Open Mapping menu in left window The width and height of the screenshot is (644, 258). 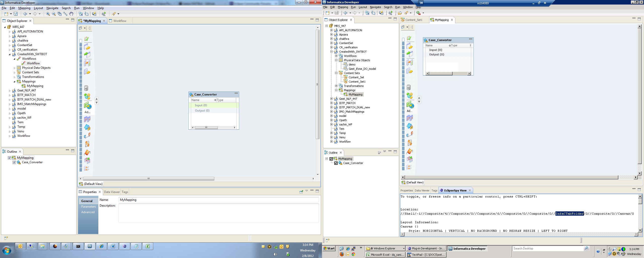[24, 8]
